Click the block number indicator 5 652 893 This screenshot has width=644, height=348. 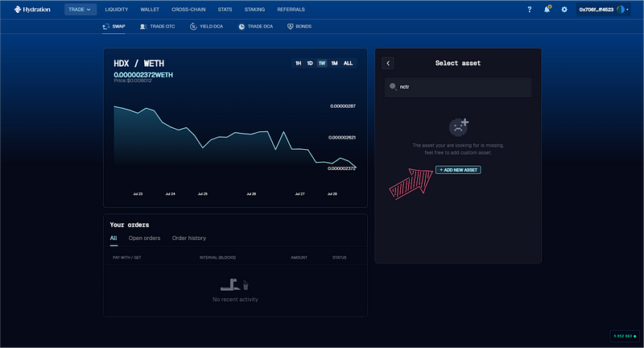coord(625,336)
